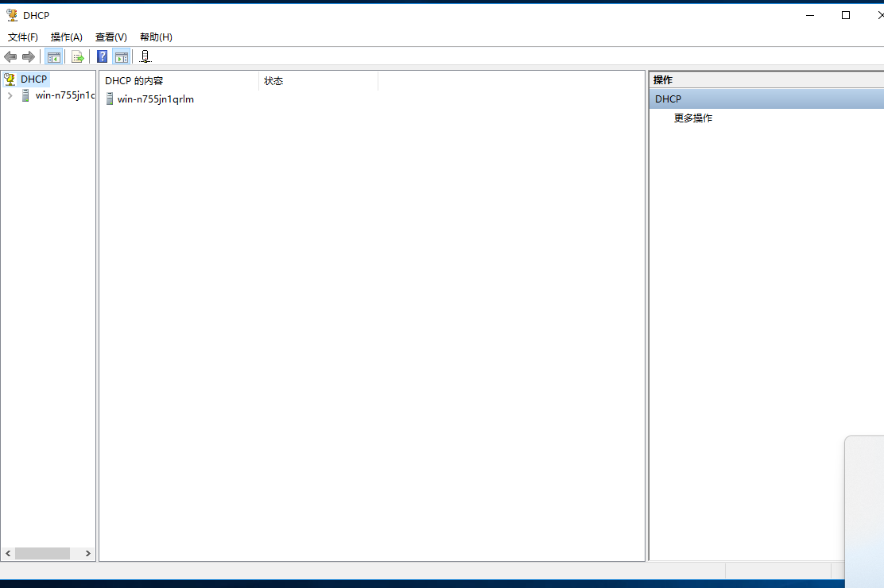Screen dimensions: 884x588
Task: Open the 操作(A) menu
Action: click(67, 37)
